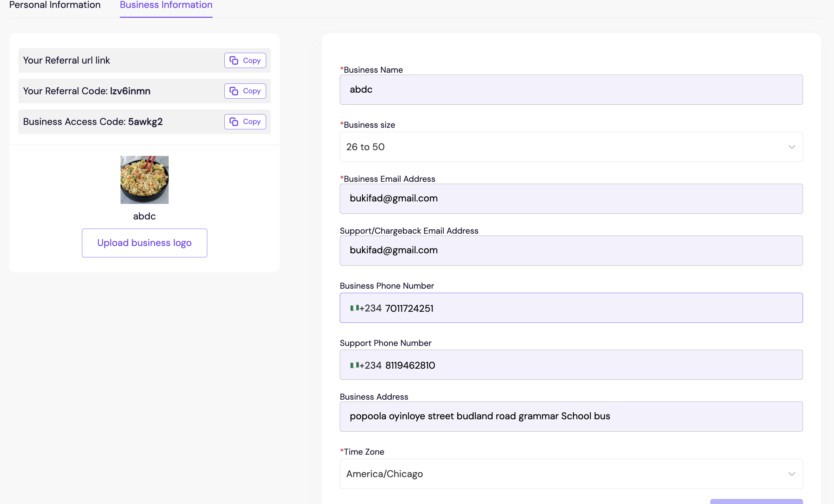Copy the referral url link
The width and height of the screenshot is (834, 504).
245,60
